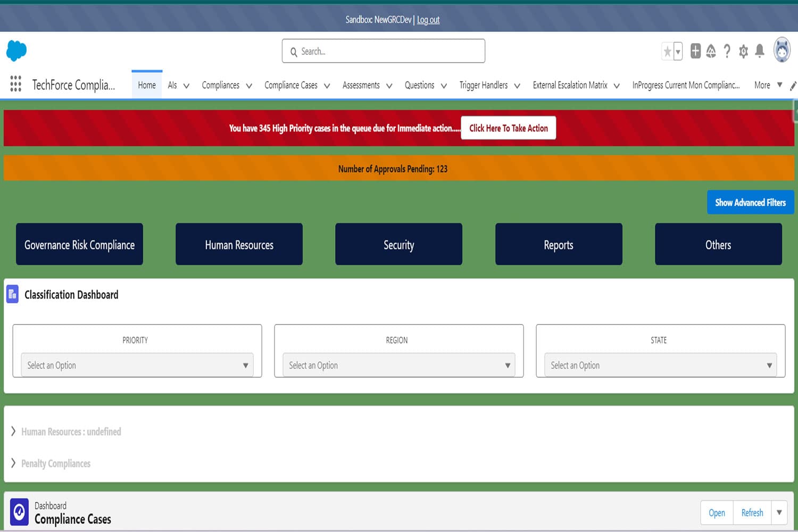The width and height of the screenshot is (798, 532).
Task: Click the TechForce Complia... app name
Action: coord(73,85)
